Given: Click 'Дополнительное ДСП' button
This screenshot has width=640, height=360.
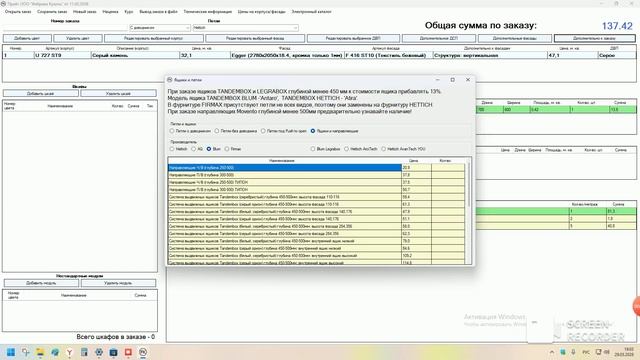Looking at the screenshot, I should pos(439,38).
